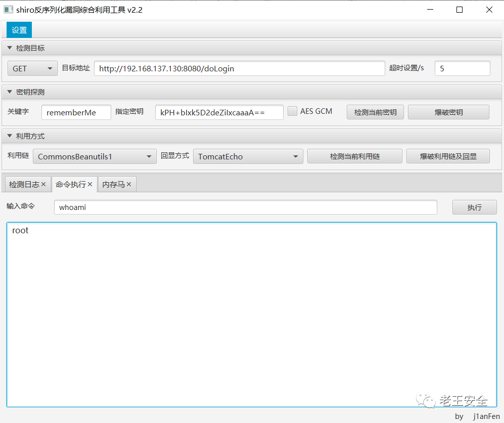This screenshot has width=504, height=423.
Task: Click the rememberMe keyword field
Action: pyautogui.click(x=76, y=112)
